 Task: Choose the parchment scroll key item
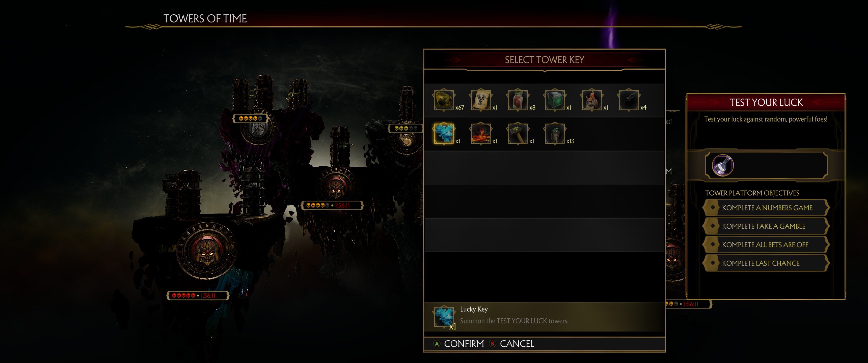pyautogui.click(x=480, y=100)
